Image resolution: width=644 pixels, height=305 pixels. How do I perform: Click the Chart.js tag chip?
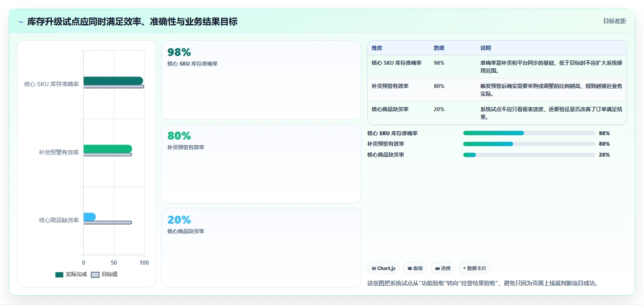click(x=384, y=268)
